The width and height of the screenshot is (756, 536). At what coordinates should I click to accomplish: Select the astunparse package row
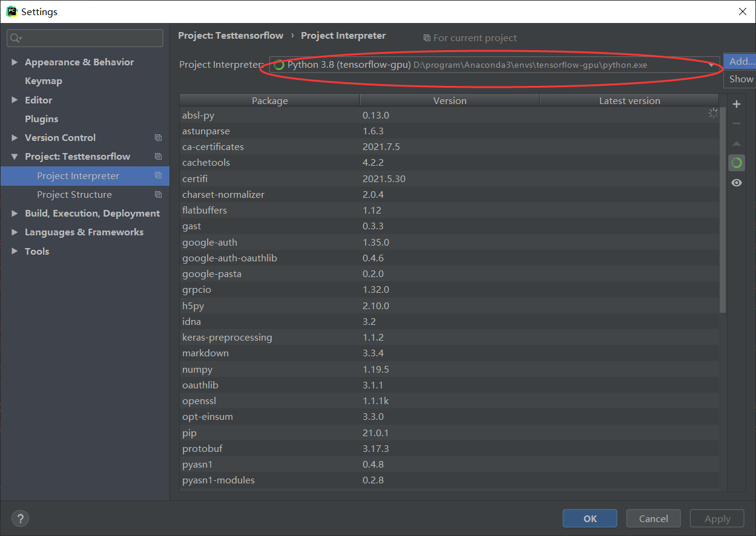tap(449, 131)
